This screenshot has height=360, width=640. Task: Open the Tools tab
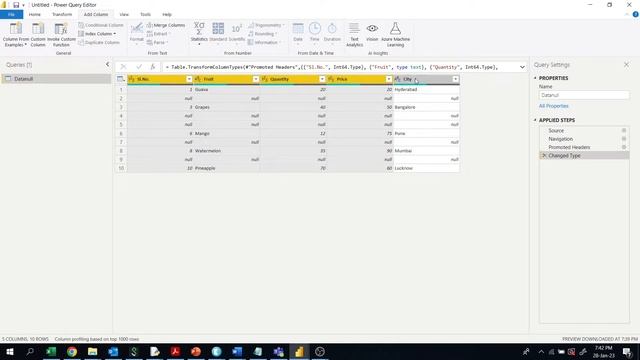[145, 14]
